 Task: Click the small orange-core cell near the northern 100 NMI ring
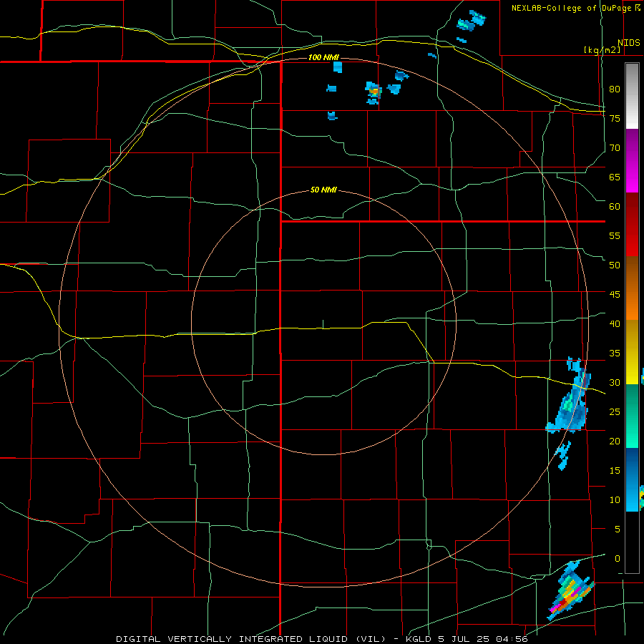[x=374, y=92]
